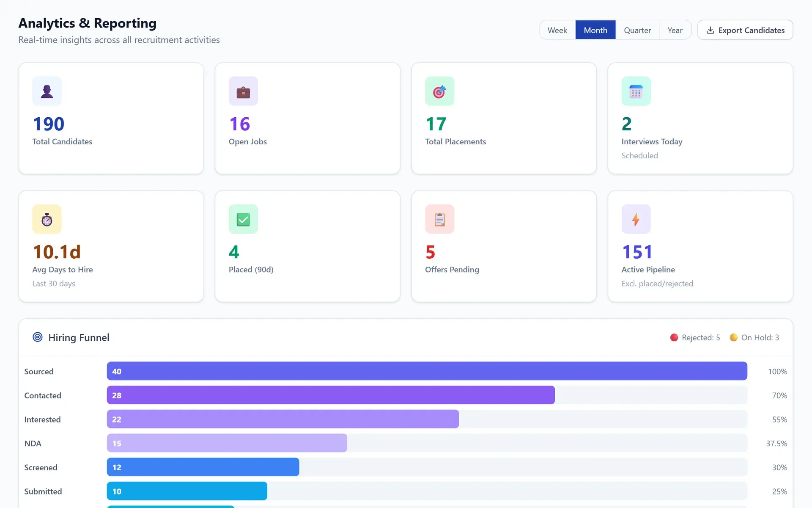Click the Total Placements target icon
This screenshot has width=812, height=508.
point(439,91)
